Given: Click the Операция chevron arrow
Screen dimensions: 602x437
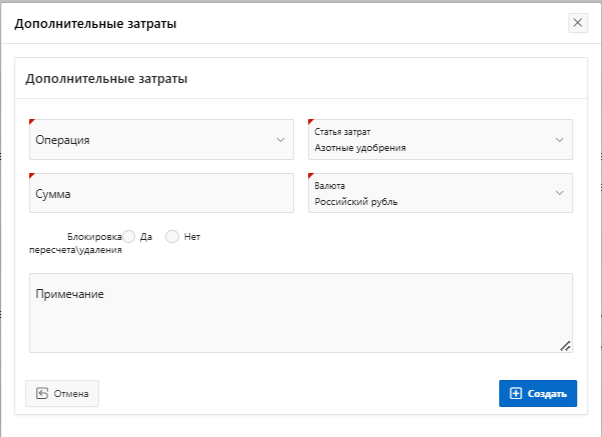Looking at the screenshot, I should point(281,140).
